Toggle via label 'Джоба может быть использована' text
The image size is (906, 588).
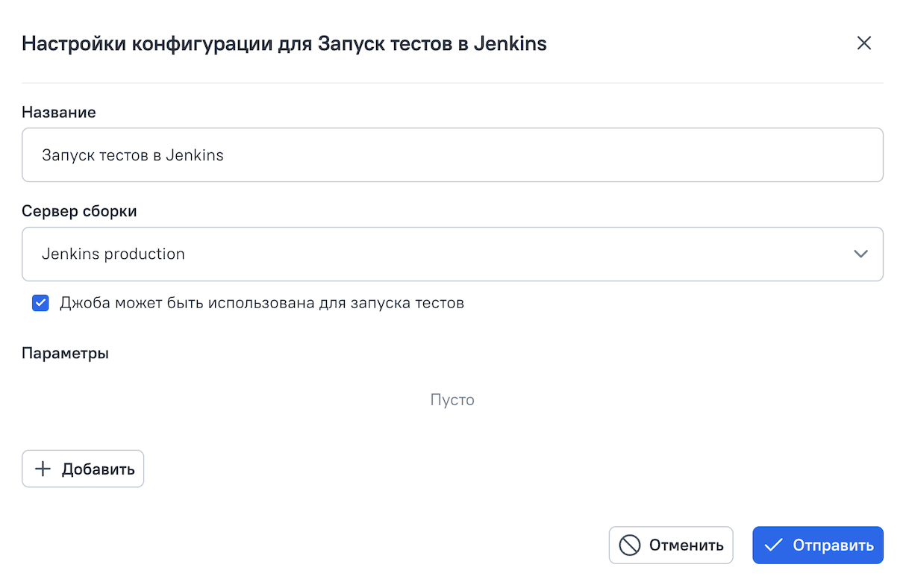[x=261, y=303]
